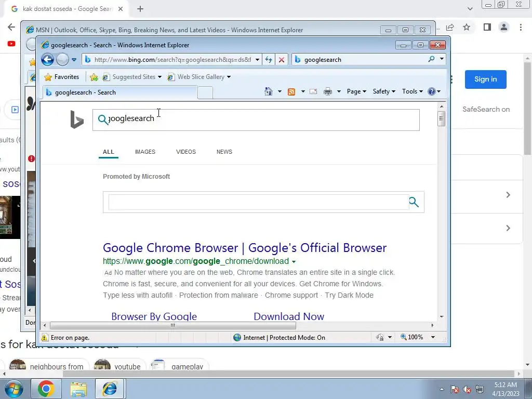Click the green google.com chrome download URL

(196, 261)
